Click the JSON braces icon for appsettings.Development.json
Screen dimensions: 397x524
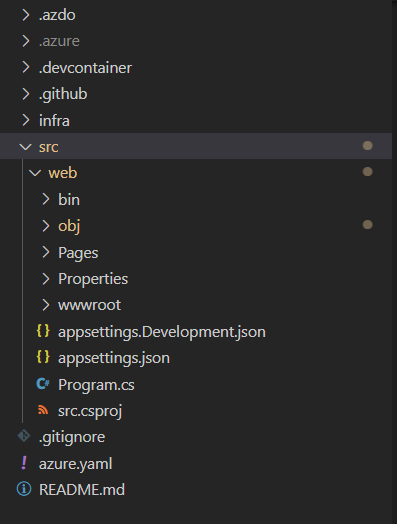pos(43,331)
